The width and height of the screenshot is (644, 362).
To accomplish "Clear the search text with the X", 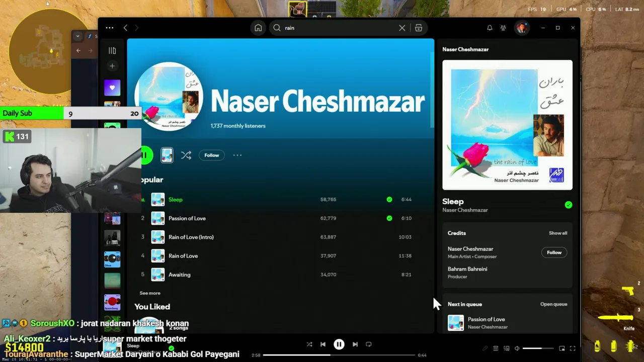I will 402,28.
